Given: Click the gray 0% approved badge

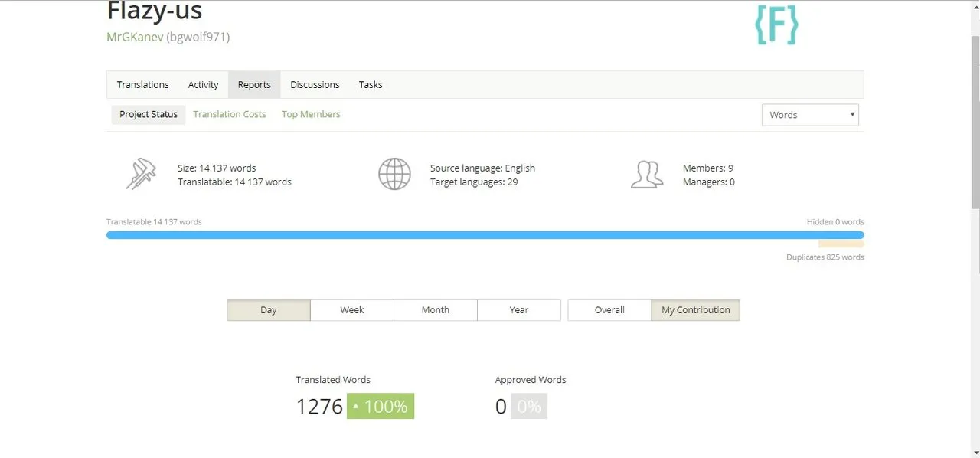Looking at the screenshot, I should [x=529, y=406].
